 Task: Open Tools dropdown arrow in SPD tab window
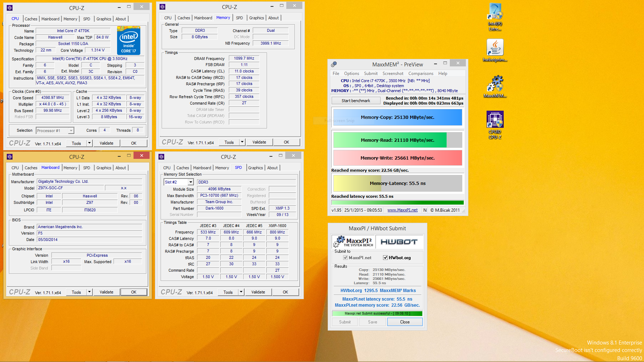click(x=241, y=292)
